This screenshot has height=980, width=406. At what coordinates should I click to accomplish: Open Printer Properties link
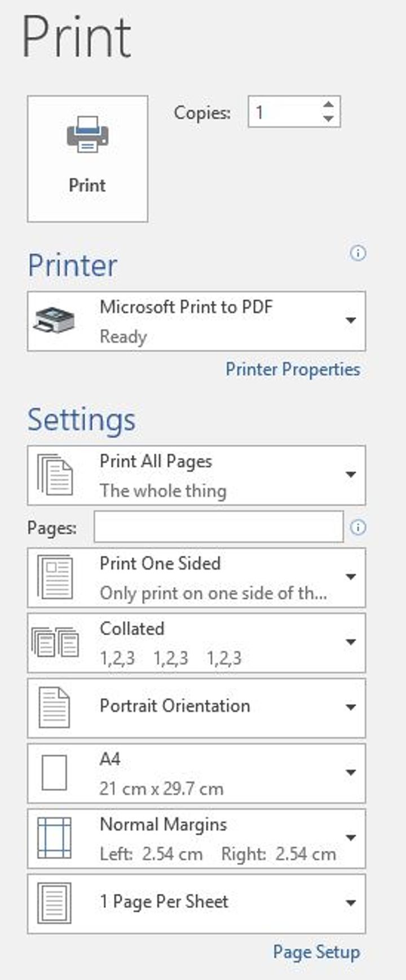(293, 370)
